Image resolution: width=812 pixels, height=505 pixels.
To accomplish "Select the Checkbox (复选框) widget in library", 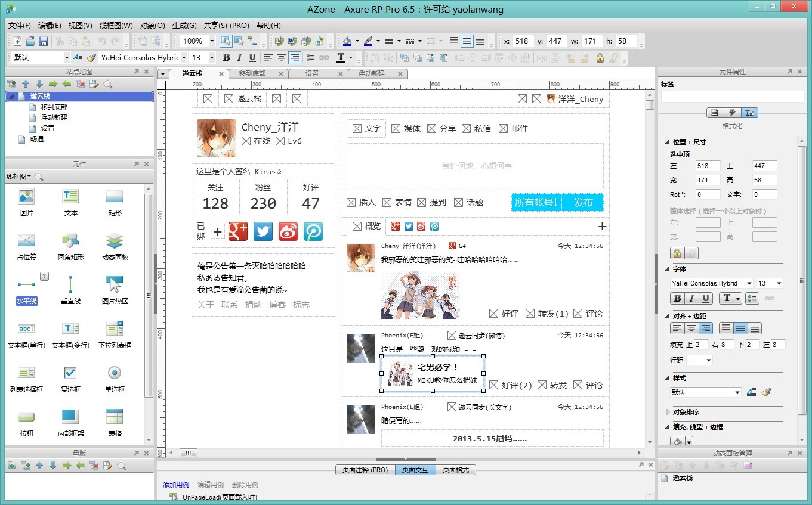I will [70, 377].
